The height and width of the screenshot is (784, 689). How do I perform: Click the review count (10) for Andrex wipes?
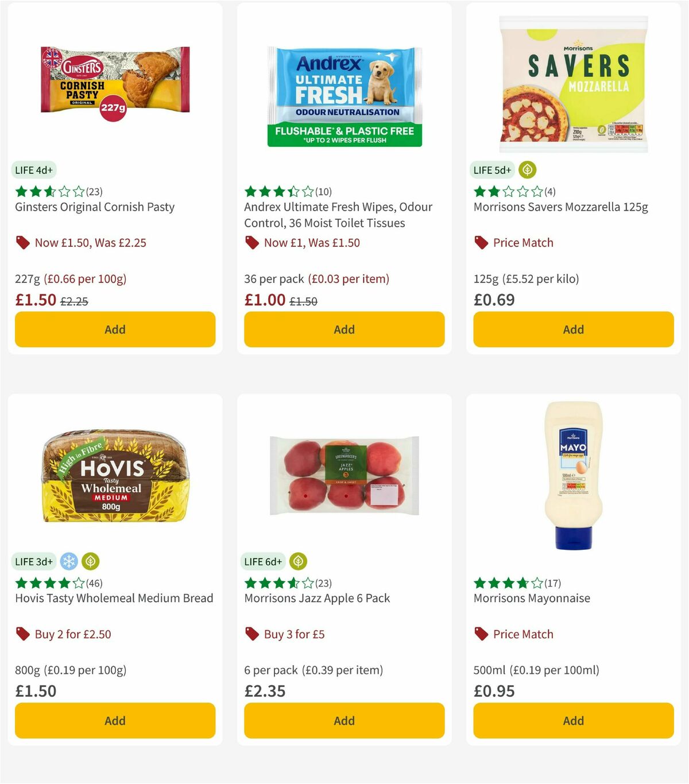pos(323,191)
